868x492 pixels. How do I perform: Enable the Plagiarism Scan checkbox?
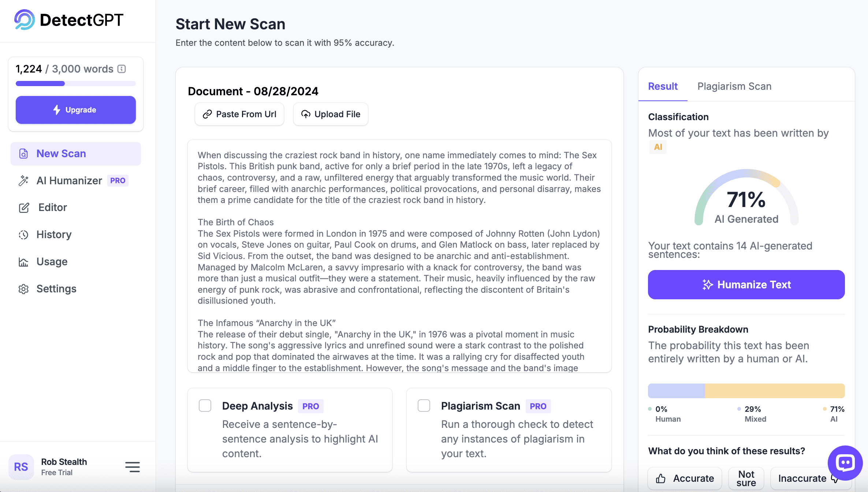click(x=424, y=406)
